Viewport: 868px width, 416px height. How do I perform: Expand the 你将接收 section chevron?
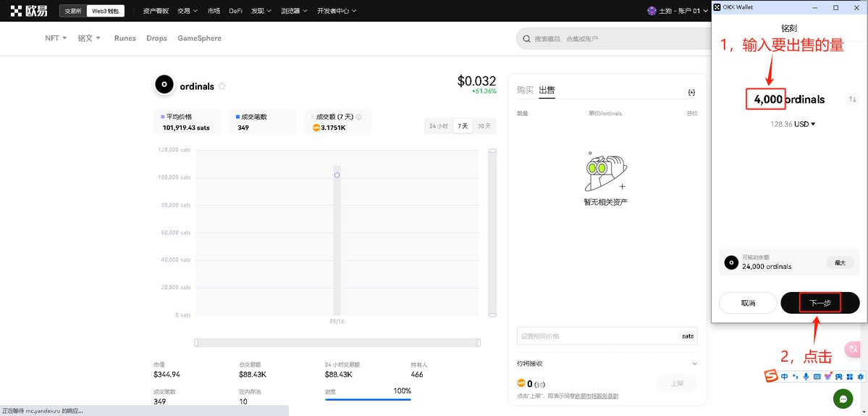coord(695,364)
